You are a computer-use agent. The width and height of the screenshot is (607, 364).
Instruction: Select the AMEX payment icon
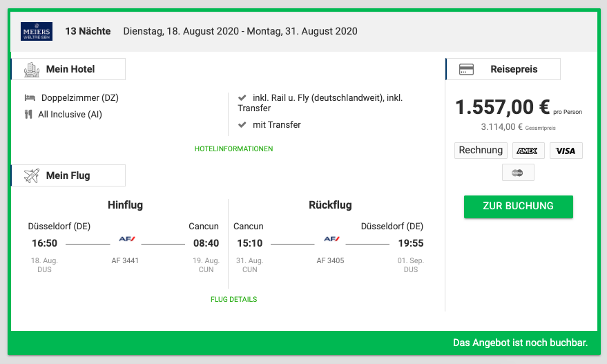[x=528, y=151]
